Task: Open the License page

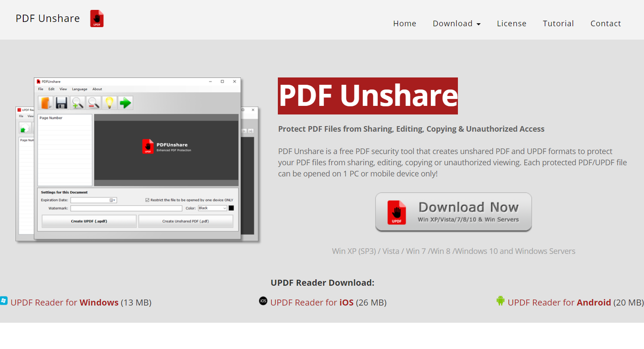Action: pos(512,24)
